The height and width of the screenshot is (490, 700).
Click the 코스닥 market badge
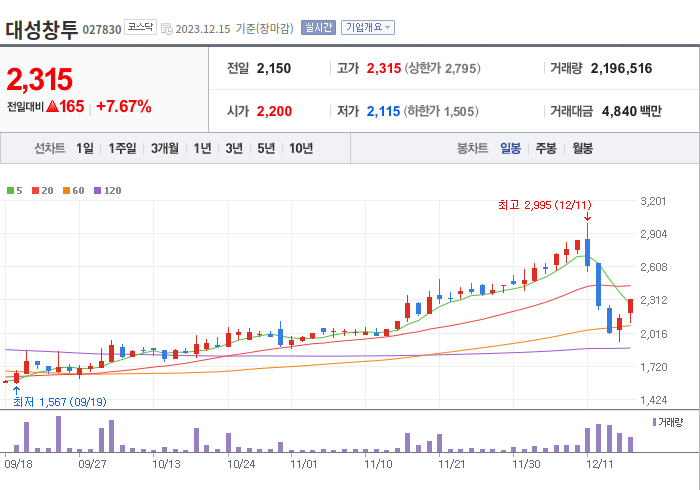140,27
